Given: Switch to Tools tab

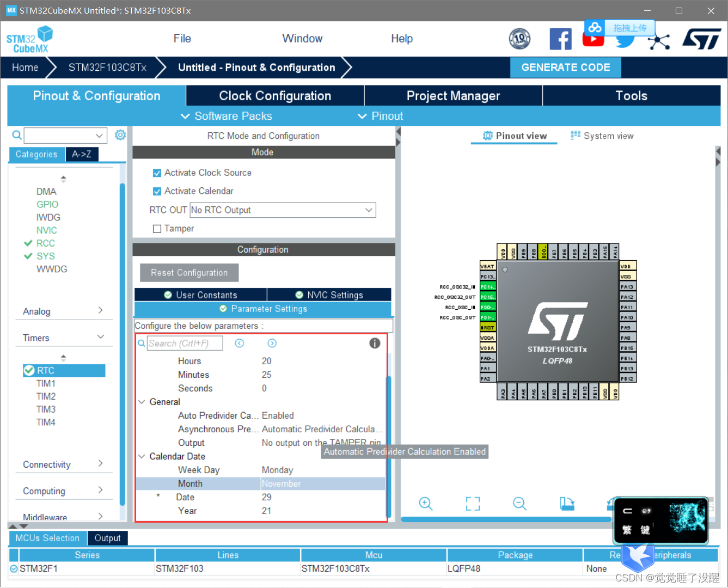Looking at the screenshot, I should click(x=632, y=96).
